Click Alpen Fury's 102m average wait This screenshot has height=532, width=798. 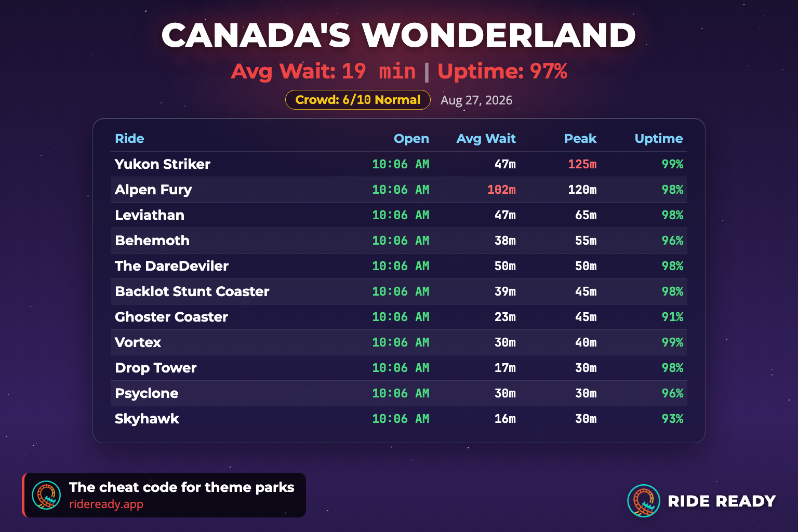pyautogui.click(x=501, y=190)
